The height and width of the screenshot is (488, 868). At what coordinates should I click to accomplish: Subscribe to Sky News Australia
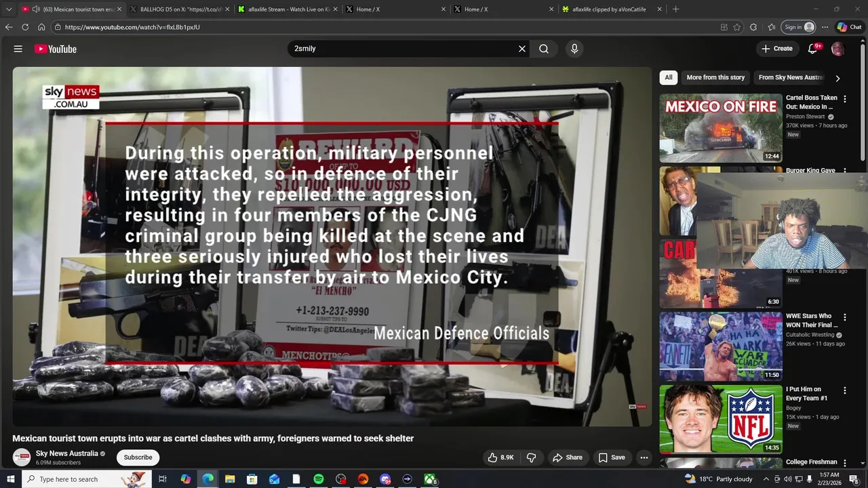(138, 457)
